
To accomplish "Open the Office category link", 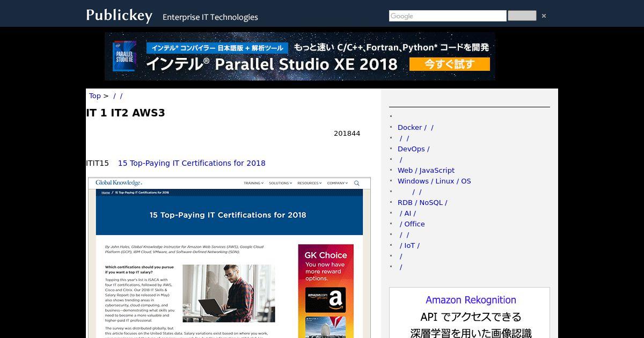I will coord(412,224).
